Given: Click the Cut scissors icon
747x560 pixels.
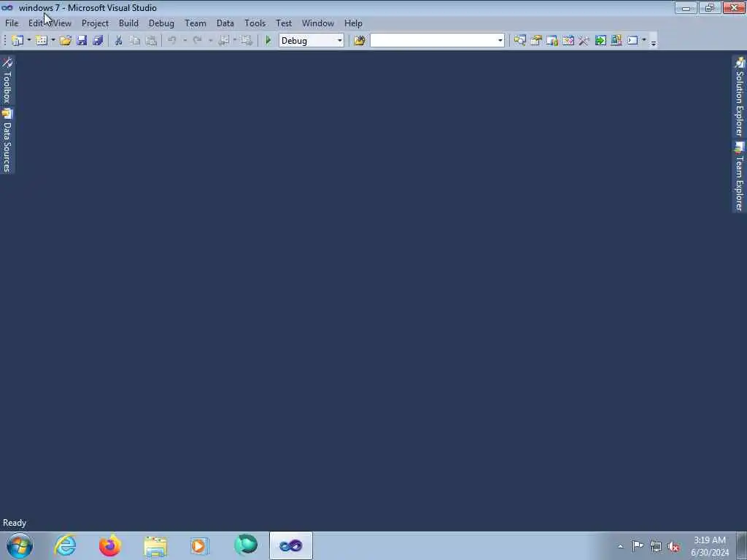Looking at the screenshot, I should [119, 41].
